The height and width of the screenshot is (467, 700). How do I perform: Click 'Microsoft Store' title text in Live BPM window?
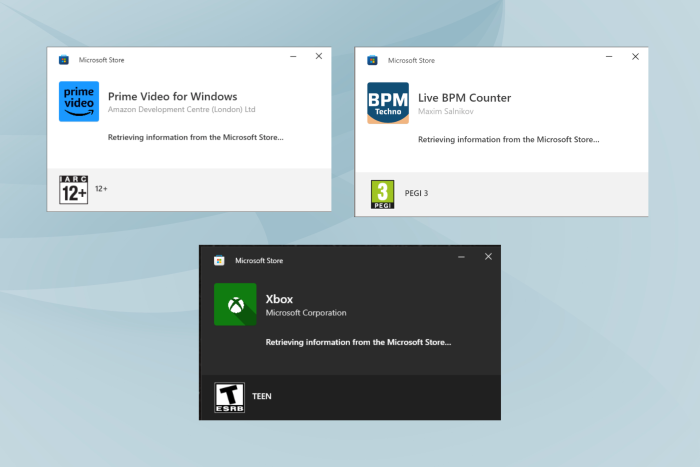[411, 60]
